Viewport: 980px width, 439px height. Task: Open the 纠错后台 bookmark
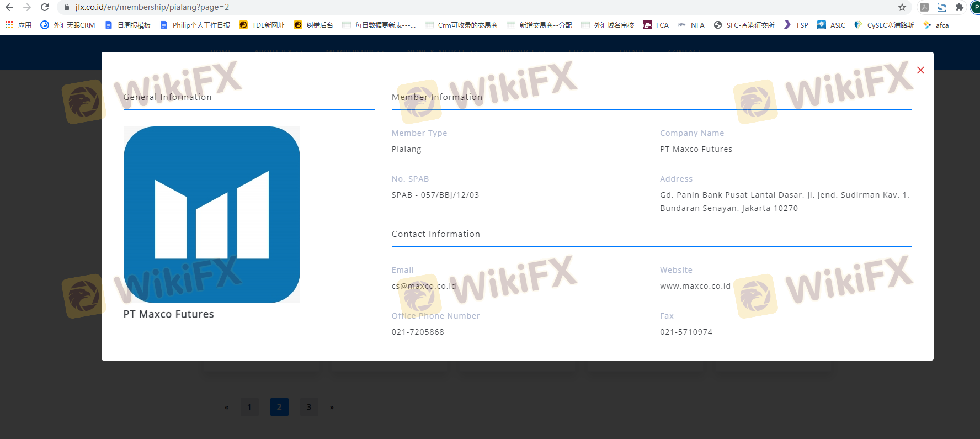pos(313,25)
